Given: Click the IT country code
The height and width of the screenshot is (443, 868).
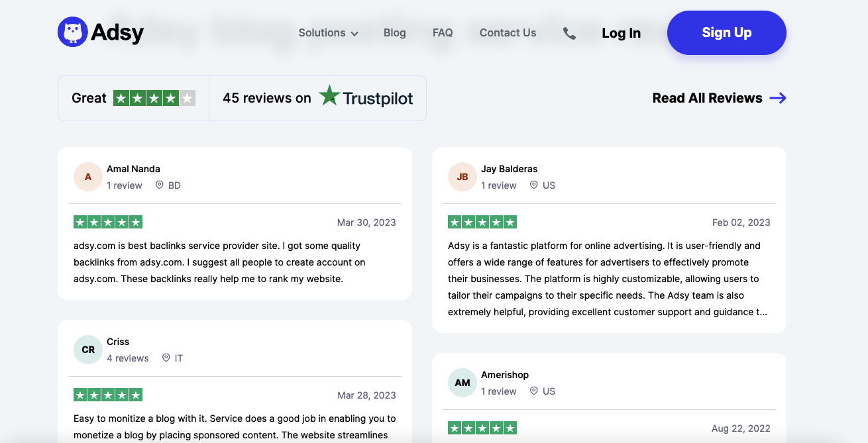Looking at the screenshot, I should coord(179,358).
